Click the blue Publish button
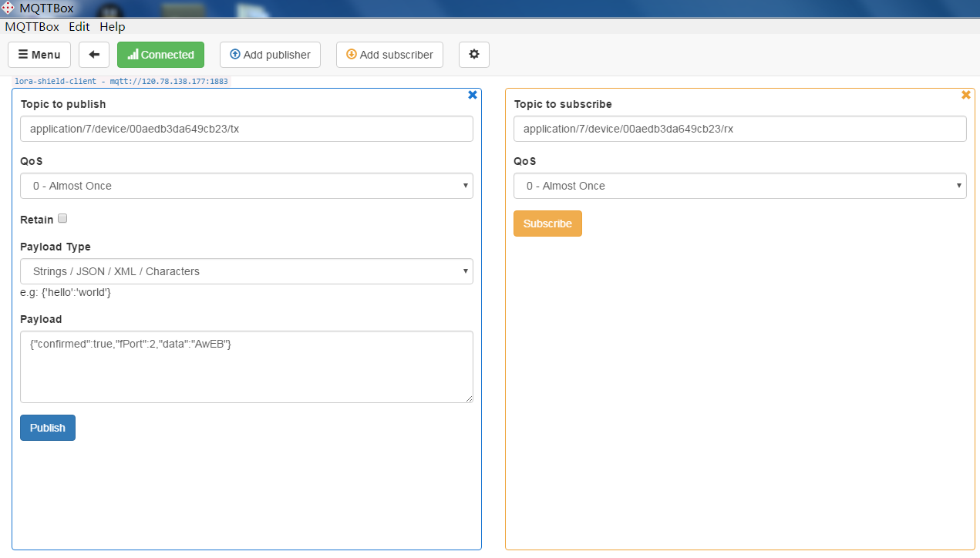Image resolution: width=980 pixels, height=558 pixels. (48, 428)
